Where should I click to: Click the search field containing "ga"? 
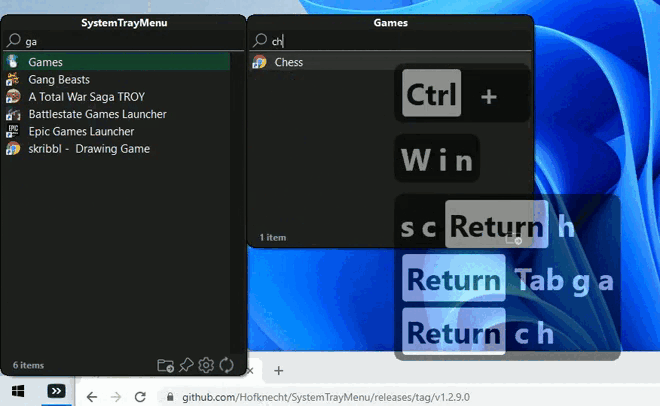[x=120, y=41]
